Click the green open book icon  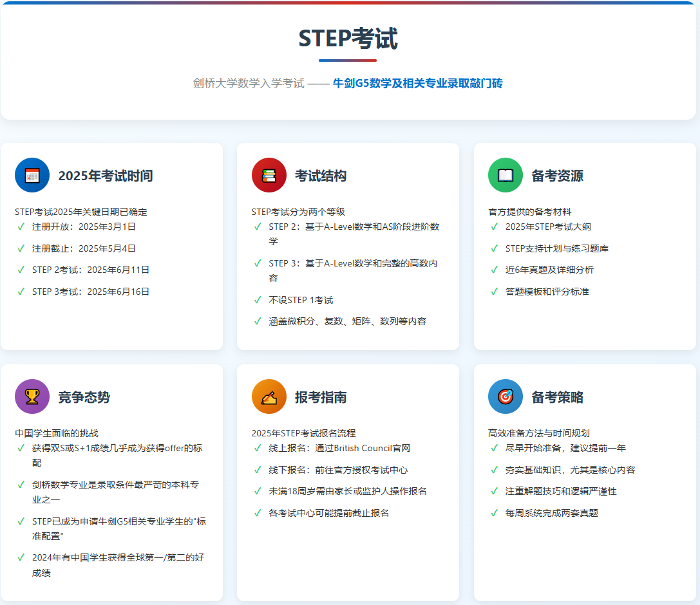pos(506,175)
